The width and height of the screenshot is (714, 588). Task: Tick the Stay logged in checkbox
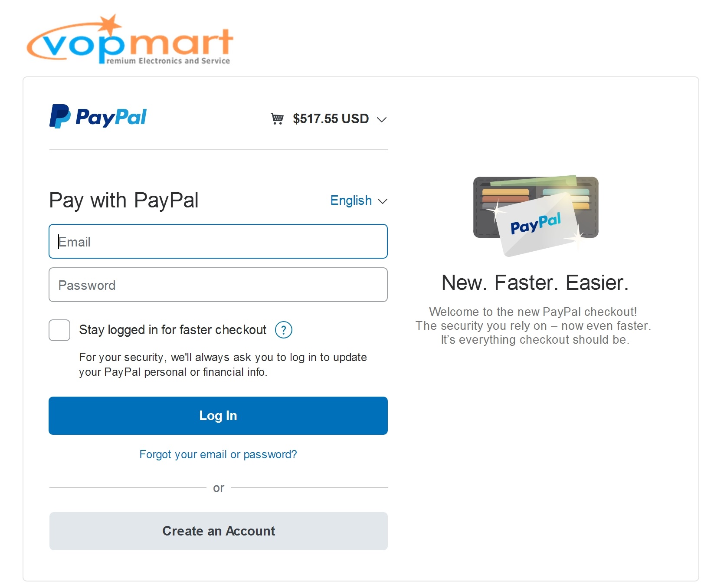pyautogui.click(x=59, y=330)
